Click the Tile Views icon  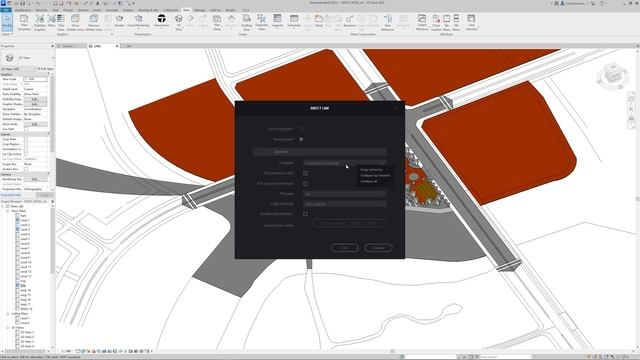[x=456, y=22]
